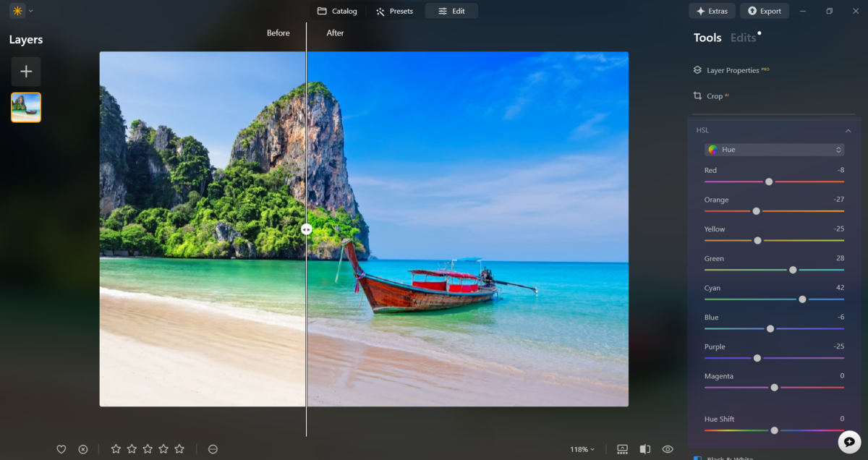Click the Presets sparkle icon
Image resolution: width=868 pixels, height=460 pixels.
(x=380, y=12)
